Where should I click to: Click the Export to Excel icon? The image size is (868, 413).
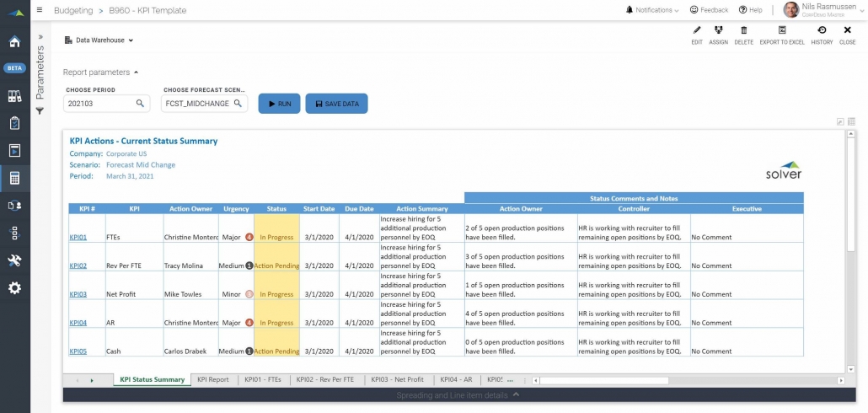781,30
